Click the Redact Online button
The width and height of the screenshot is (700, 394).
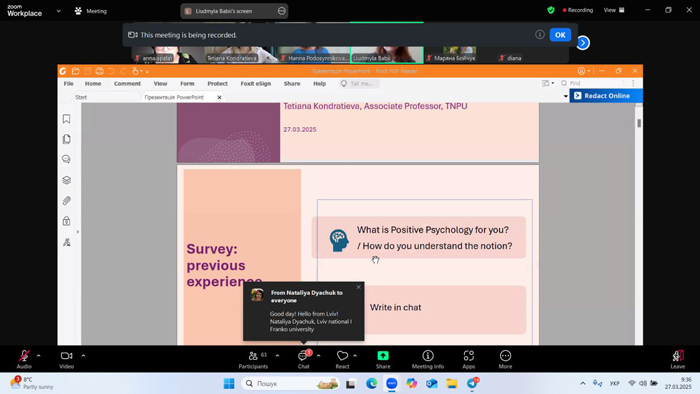(x=606, y=95)
